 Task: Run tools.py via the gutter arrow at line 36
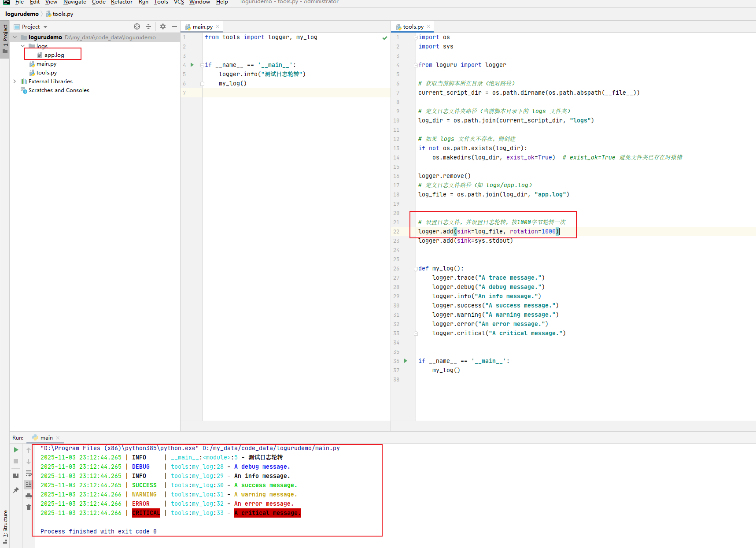point(405,361)
